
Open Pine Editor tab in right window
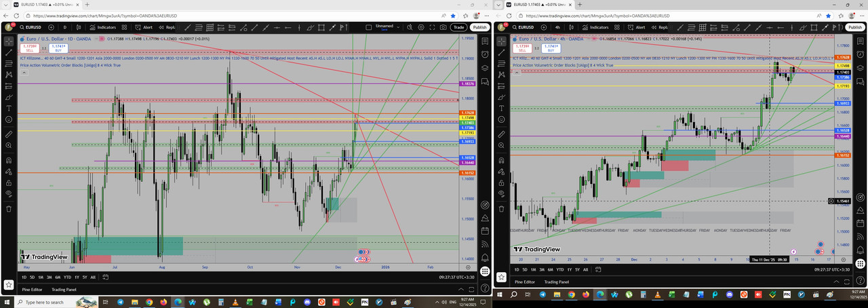pyautogui.click(x=524, y=281)
